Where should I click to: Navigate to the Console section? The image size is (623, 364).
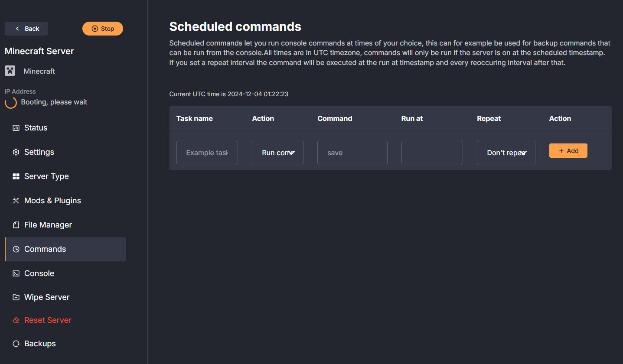pyautogui.click(x=39, y=273)
